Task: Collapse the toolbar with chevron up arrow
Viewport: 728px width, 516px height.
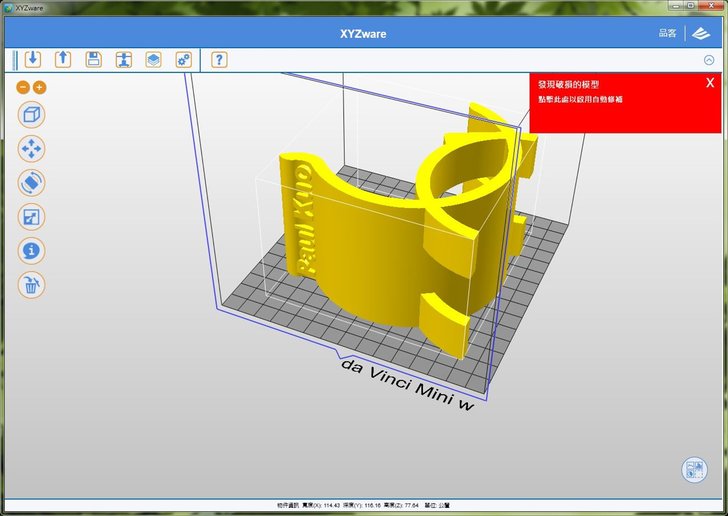Action: click(709, 60)
